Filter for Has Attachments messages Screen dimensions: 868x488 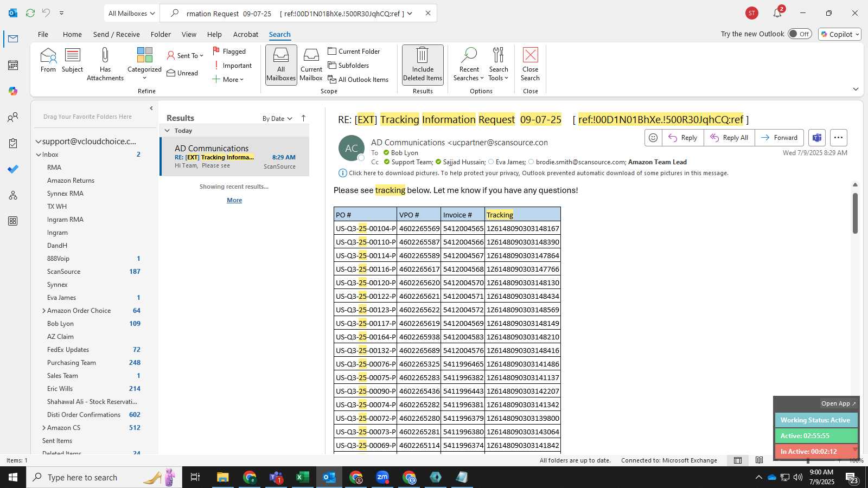click(x=105, y=64)
